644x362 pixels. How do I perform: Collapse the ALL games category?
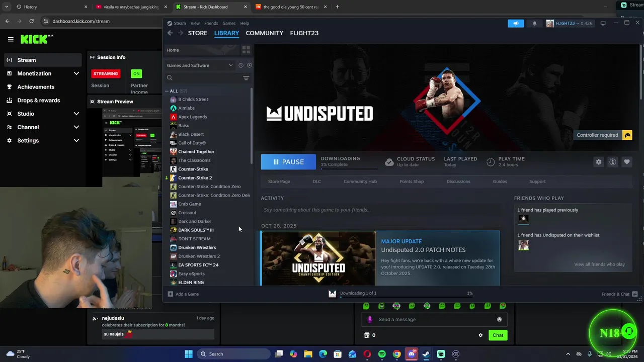point(167,91)
